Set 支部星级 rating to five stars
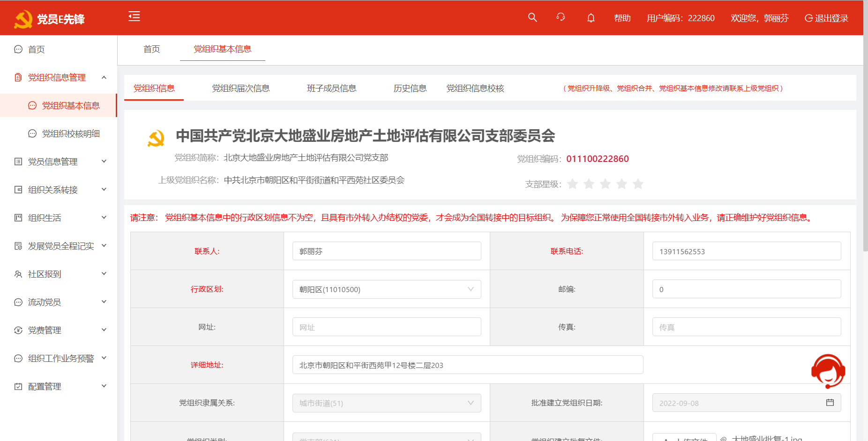 point(638,184)
